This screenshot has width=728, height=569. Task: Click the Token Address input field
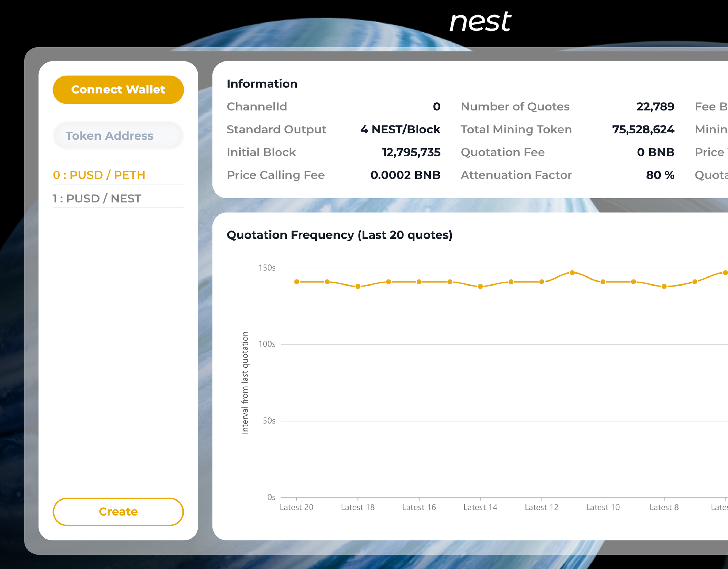pyautogui.click(x=118, y=136)
